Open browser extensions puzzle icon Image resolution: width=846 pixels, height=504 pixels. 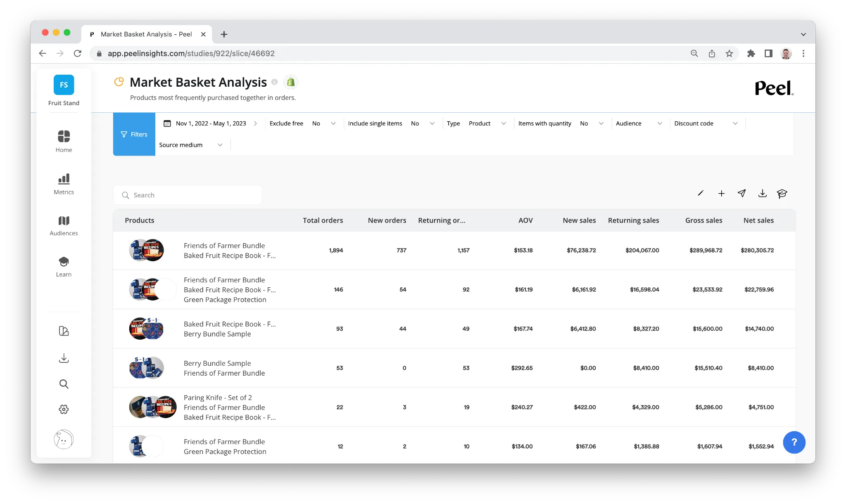click(x=751, y=53)
